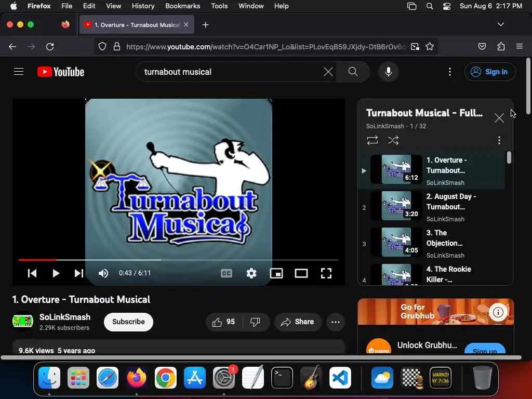The height and width of the screenshot is (399, 532).
Task: Open the Grubhub ad info icon
Action: (498, 312)
